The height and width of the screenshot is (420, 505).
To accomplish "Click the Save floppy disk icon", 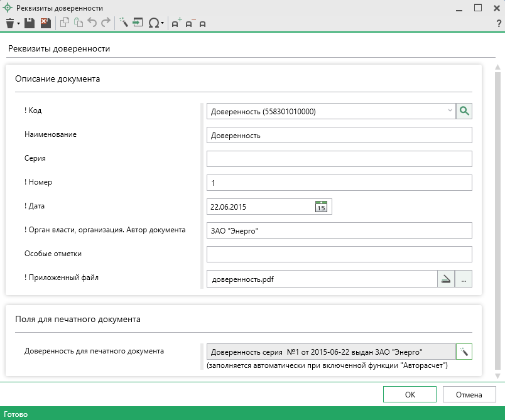I will coord(31,23).
